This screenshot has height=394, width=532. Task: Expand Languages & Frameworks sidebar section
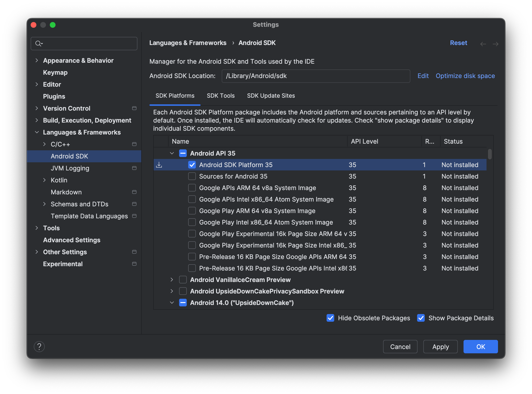click(37, 132)
